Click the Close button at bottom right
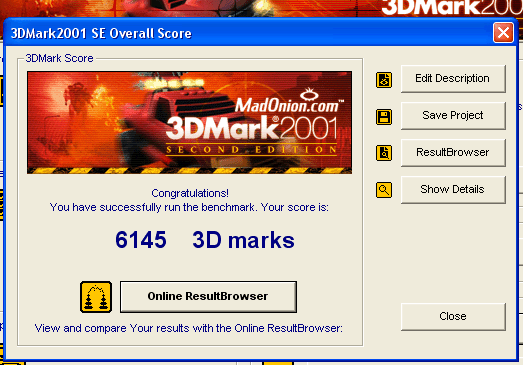523x365 pixels. 453,317
